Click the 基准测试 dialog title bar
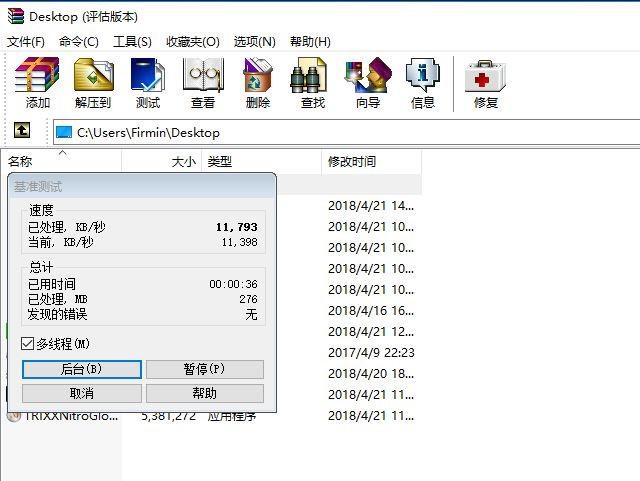The height and width of the screenshot is (481, 640). [x=142, y=186]
